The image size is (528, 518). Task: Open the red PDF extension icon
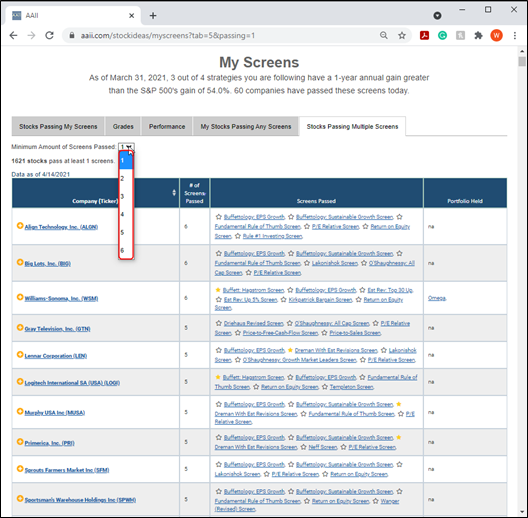(x=424, y=35)
